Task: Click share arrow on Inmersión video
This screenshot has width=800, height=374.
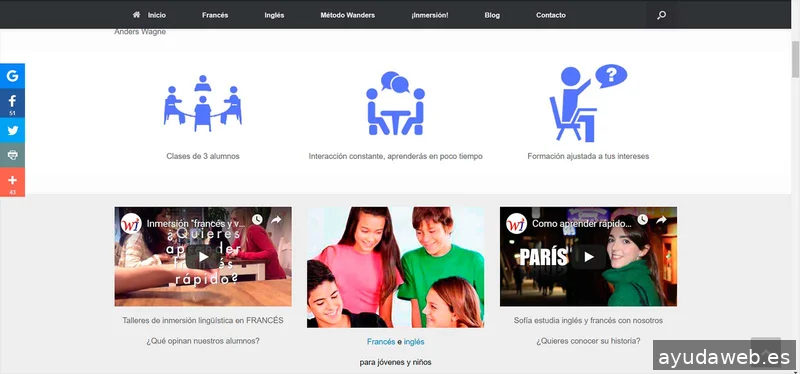Action: tap(276, 220)
